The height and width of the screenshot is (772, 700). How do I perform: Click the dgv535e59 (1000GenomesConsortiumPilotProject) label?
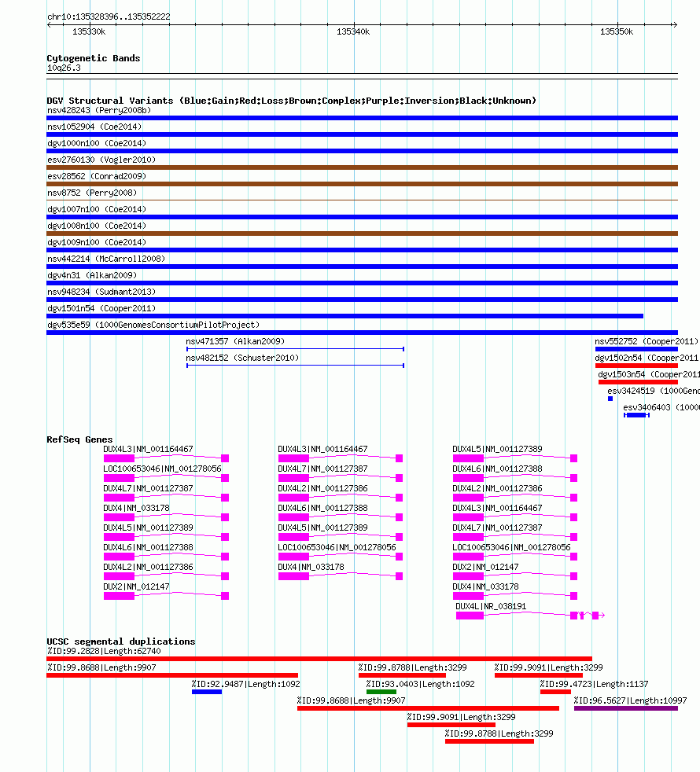coord(153,325)
